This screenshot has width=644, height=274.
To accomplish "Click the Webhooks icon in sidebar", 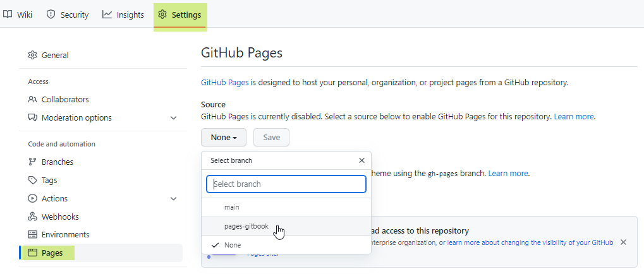I will point(33,217).
